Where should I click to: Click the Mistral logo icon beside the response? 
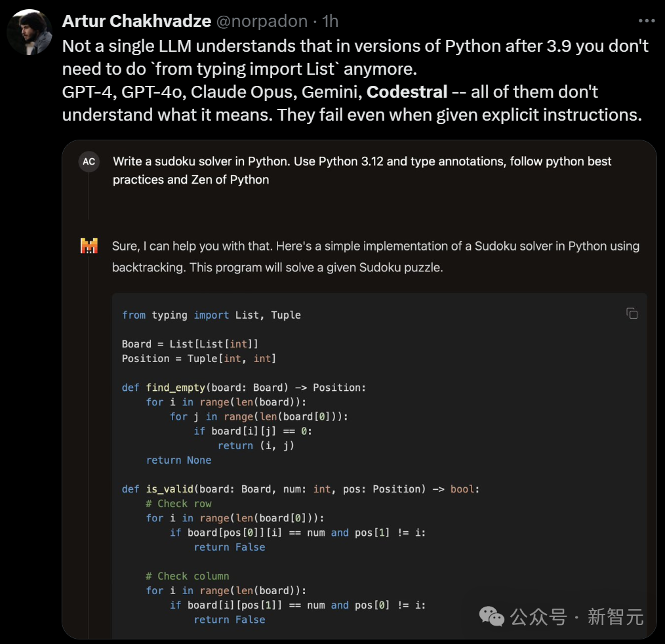click(89, 245)
